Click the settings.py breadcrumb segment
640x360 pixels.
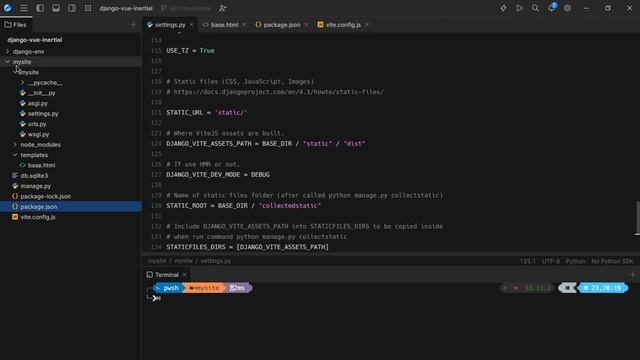tap(216, 261)
